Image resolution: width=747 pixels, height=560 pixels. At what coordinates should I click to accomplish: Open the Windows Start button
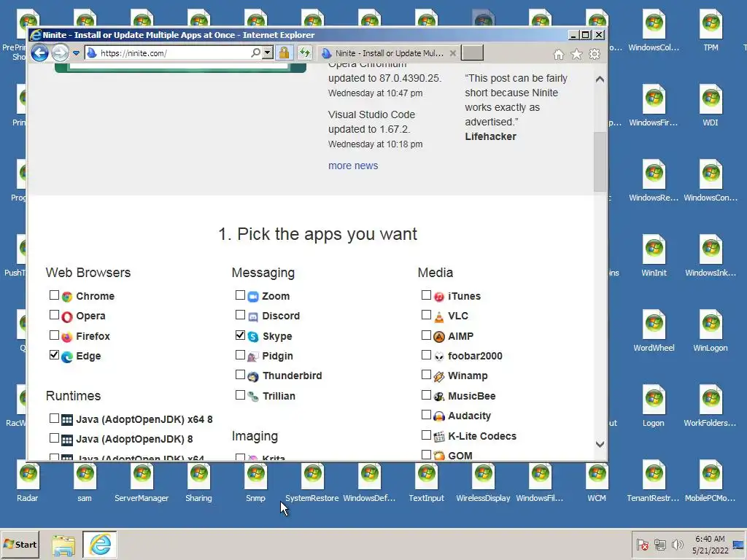[x=20, y=544]
